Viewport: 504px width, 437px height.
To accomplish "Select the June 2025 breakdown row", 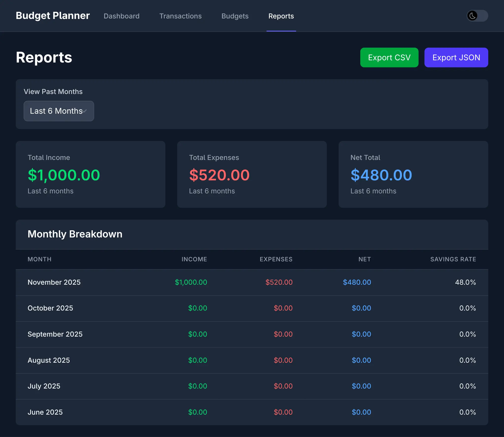I will (x=252, y=412).
